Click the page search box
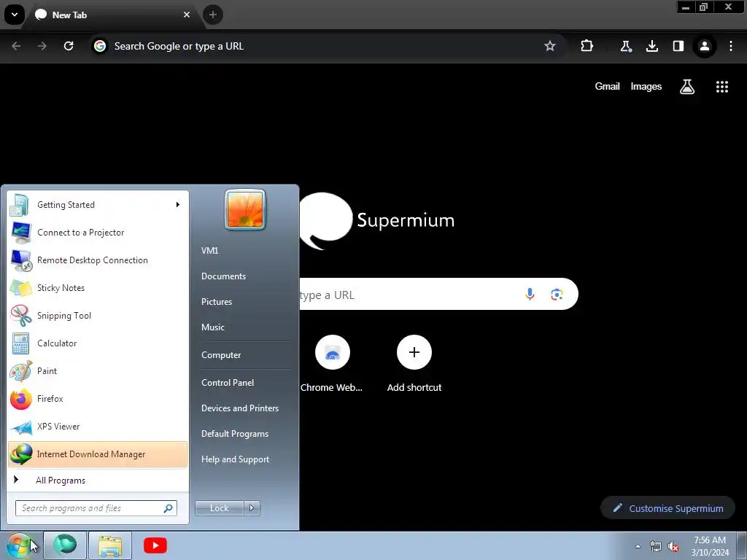 [438, 295]
